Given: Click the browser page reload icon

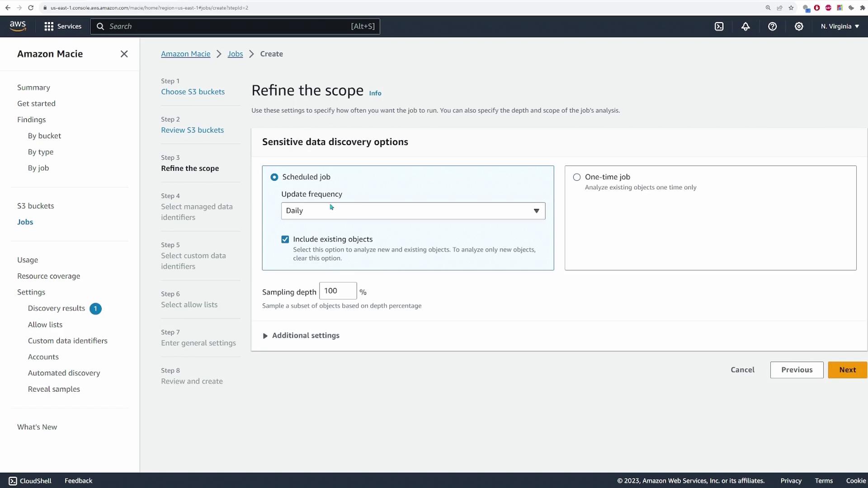Looking at the screenshot, I should pyautogui.click(x=31, y=8).
